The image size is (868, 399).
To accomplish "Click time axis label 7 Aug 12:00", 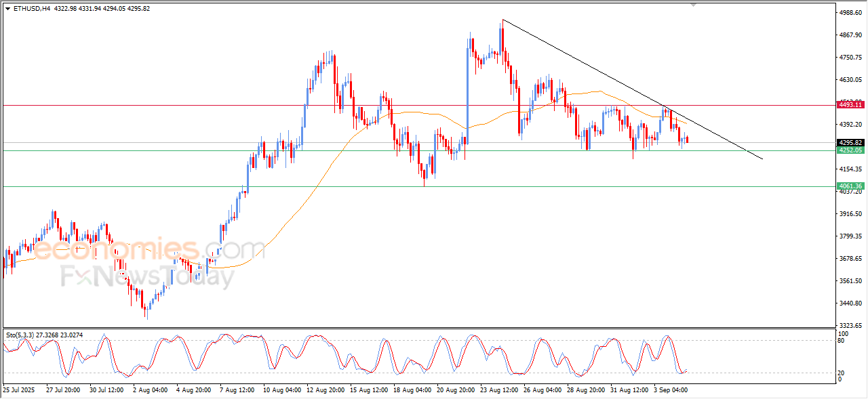I will [x=236, y=390].
